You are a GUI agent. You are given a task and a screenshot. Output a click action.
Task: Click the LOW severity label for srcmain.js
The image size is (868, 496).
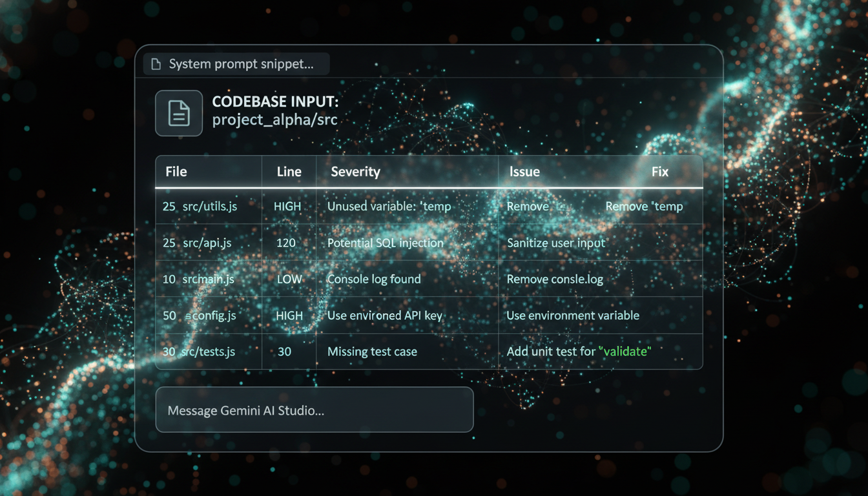pyautogui.click(x=288, y=279)
